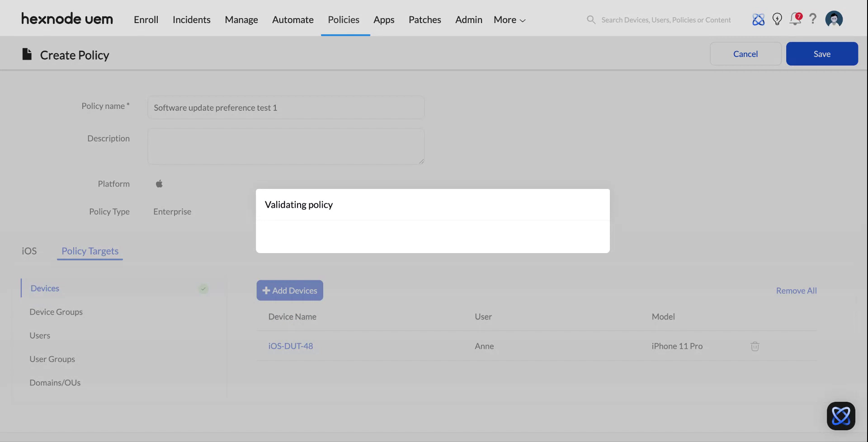This screenshot has width=868, height=442.
Task: Delete iOS-DUT-48 using the trash icon
Action: coord(754,346)
